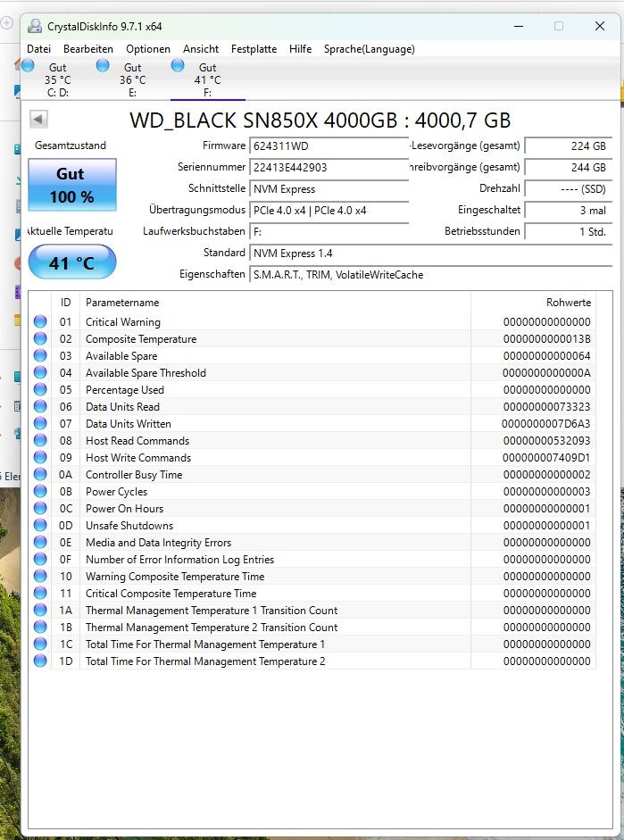
Task: Select Controller Busy Time parameter name
Action: click(134, 475)
